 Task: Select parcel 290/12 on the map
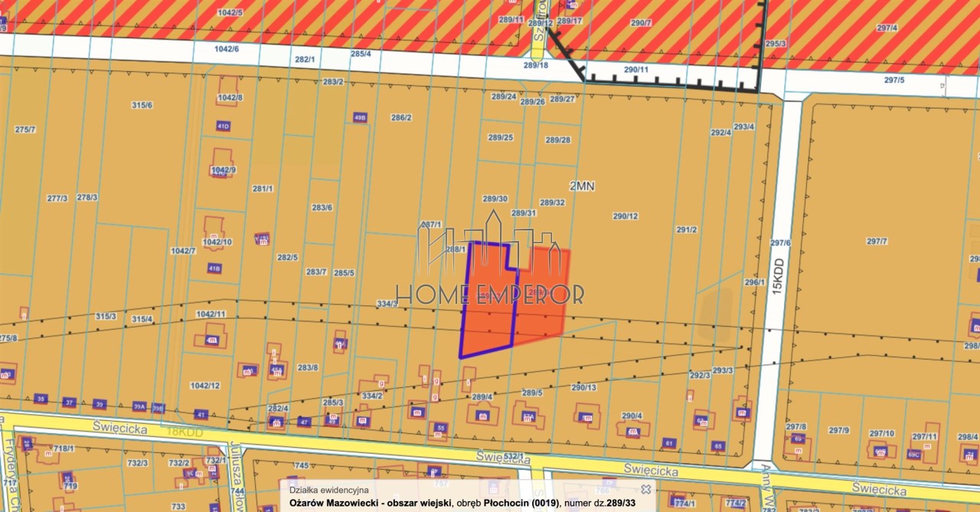pos(626,216)
